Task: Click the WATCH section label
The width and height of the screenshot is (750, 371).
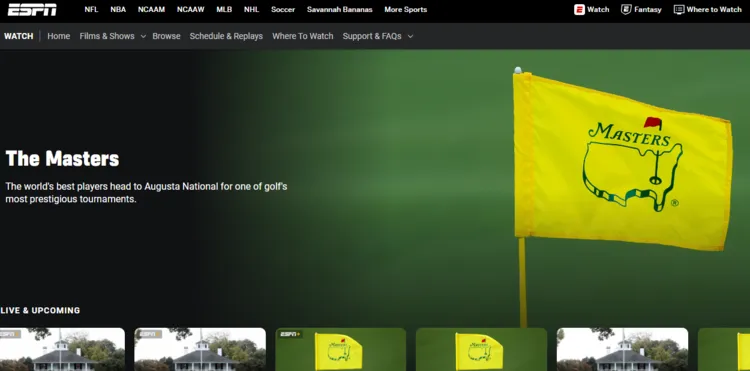Action: tap(19, 36)
